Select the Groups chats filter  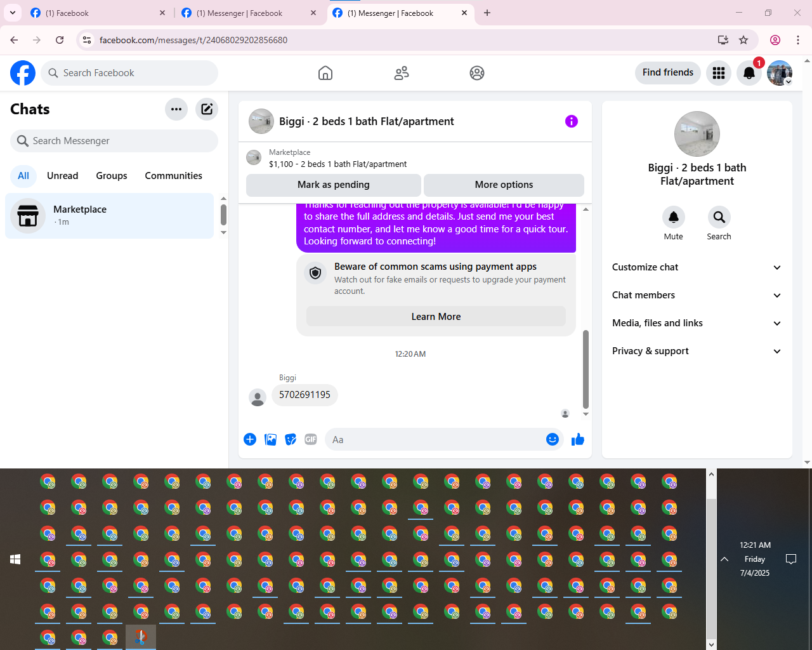point(112,176)
